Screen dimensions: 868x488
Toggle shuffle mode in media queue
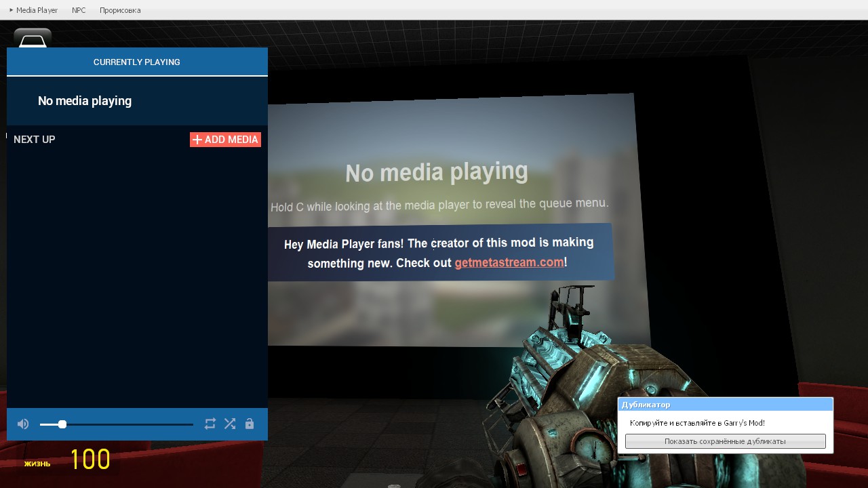pos(230,424)
